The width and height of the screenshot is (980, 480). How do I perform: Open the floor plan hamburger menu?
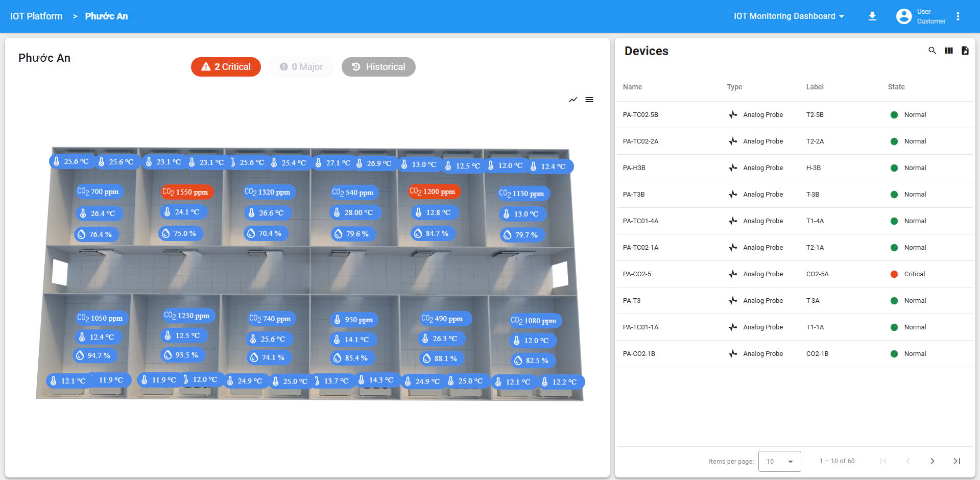click(589, 100)
